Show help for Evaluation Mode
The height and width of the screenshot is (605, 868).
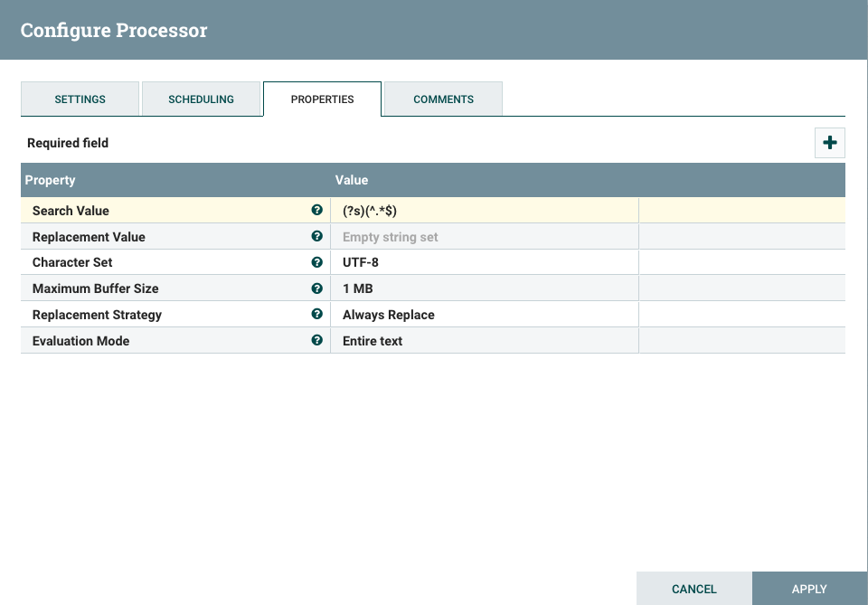[x=317, y=341]
